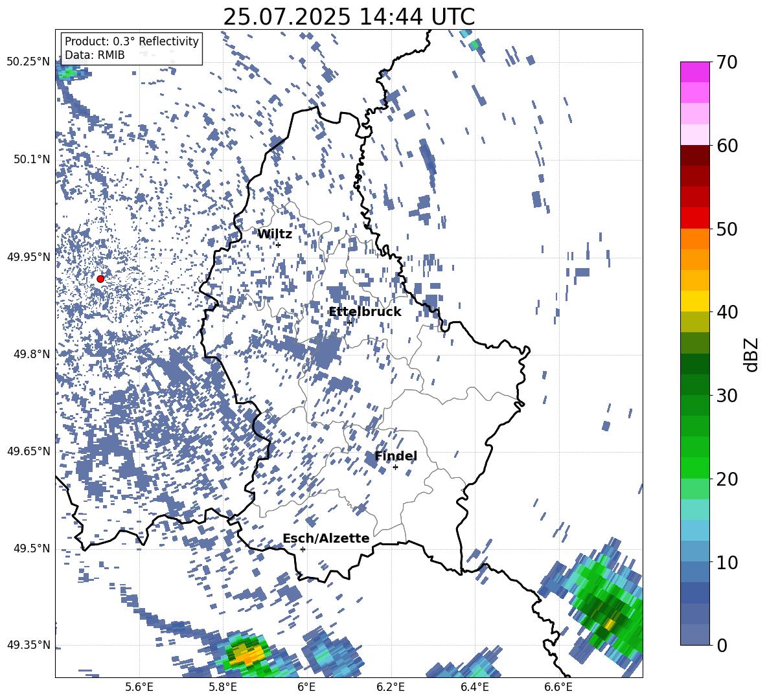Click the 5.8°E longitude label
767x700 pixels.
(223, 687)
